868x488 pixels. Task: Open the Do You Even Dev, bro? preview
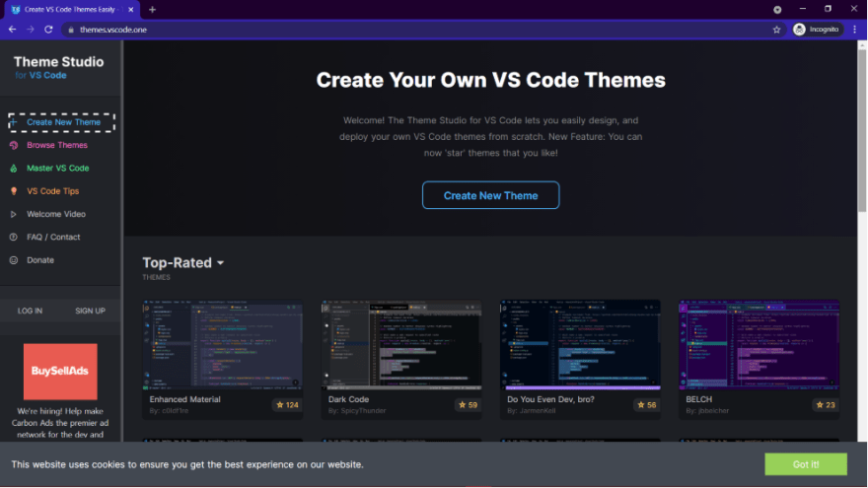580,345
